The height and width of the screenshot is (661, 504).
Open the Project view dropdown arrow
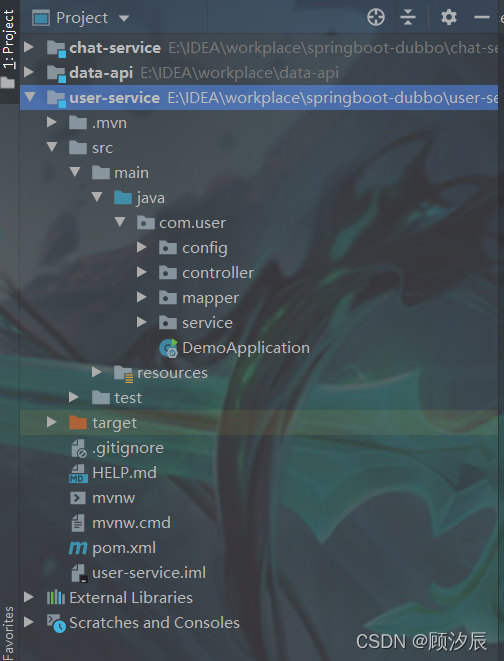click(x=124, y=18)
